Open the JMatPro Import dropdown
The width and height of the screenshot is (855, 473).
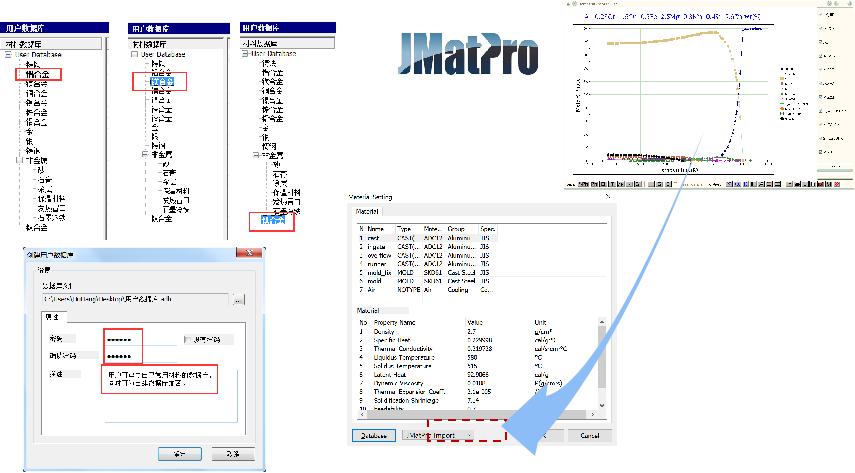click(x=438, y=435)
